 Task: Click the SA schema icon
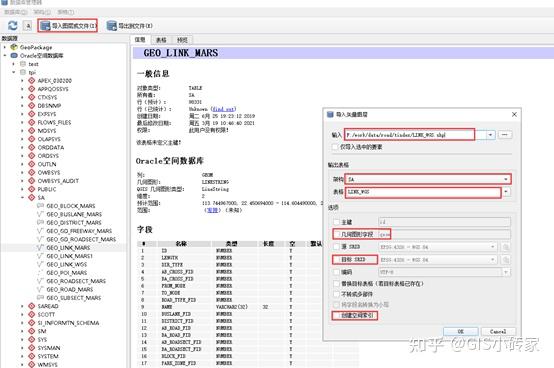pyautogui.click(x=31, y=198)
